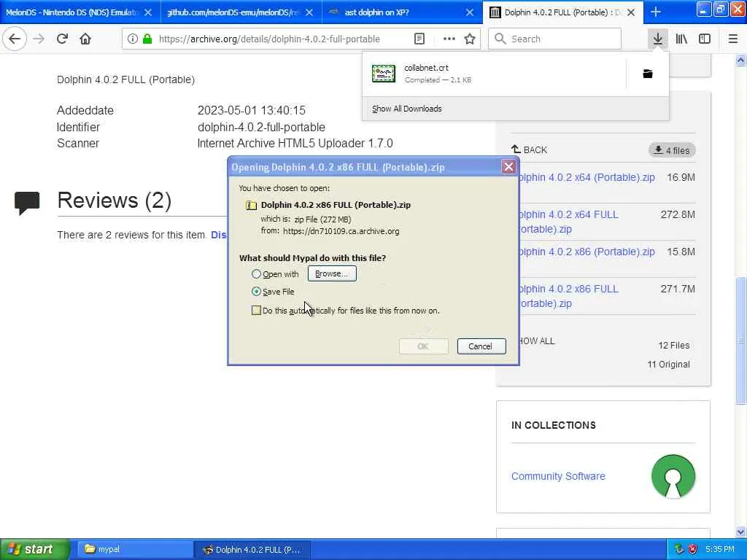
Task: Click the '11 Original' text
Action: (x=668, y=365)
